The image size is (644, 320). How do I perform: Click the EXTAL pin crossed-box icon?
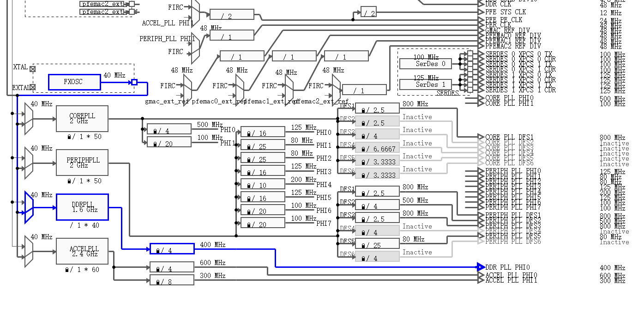[32, 87]
